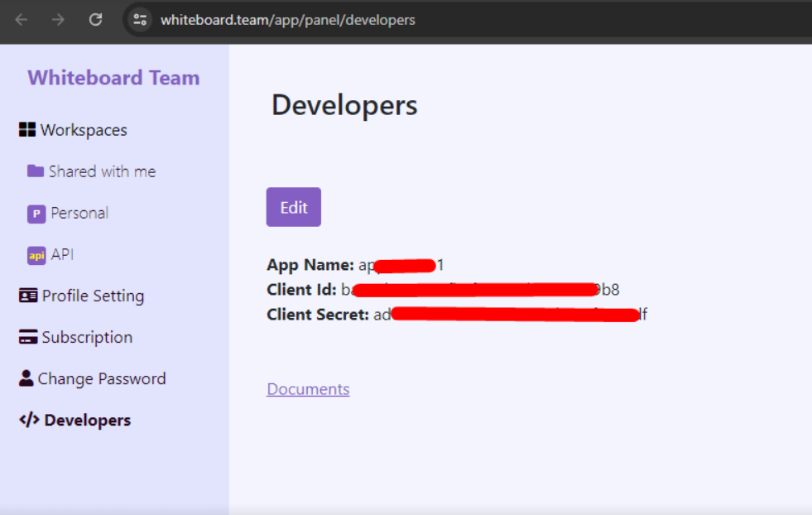This screenshot has height=515, width=812.
Task: Select the purple P Personal workspace icon
Action: (x=36, y=214)
